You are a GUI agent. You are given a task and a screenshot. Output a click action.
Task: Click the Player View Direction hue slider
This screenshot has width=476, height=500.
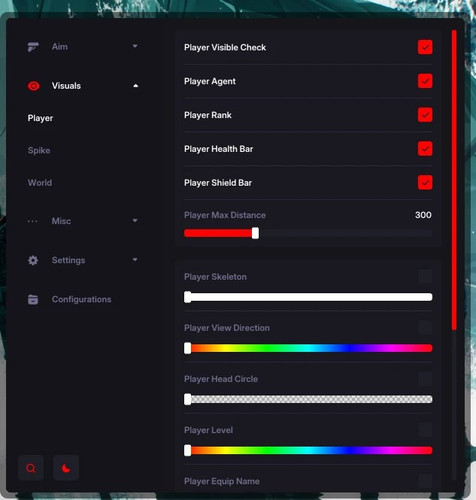(x=308, y=348)
